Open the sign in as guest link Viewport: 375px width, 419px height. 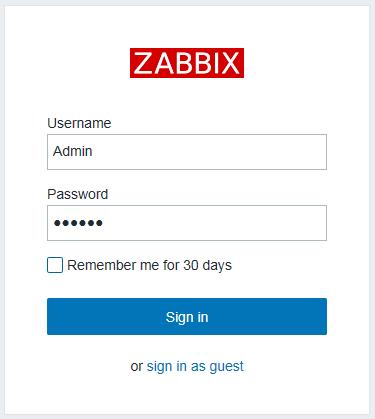pyautogui.click(x=195, y=366)
